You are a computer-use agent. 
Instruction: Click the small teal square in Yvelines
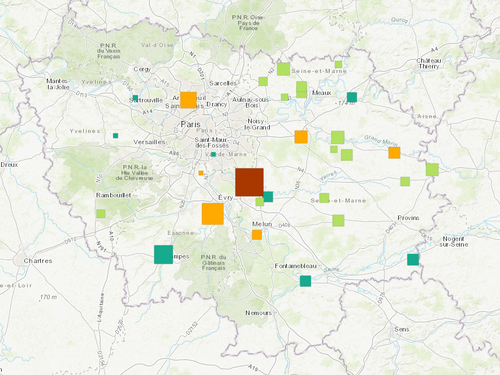pos(115,136)
